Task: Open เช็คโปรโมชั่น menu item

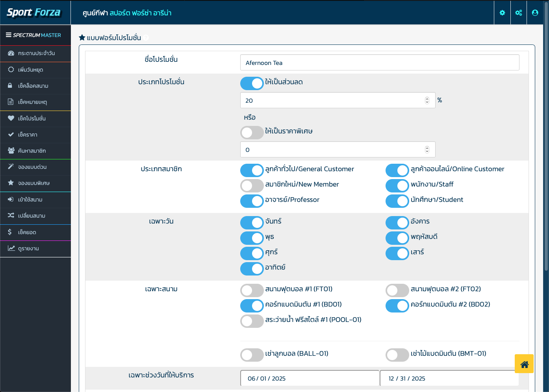Action: (35, 118)
